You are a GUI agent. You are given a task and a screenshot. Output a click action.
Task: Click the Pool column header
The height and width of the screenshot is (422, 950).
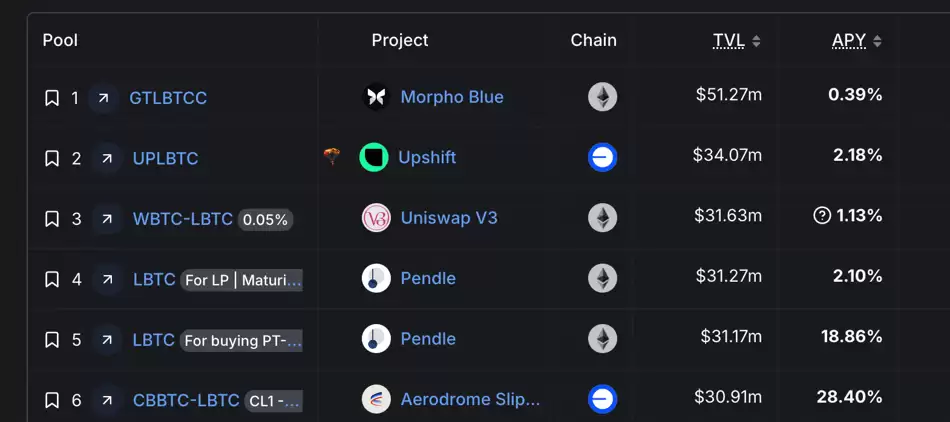tap(60, 41)
